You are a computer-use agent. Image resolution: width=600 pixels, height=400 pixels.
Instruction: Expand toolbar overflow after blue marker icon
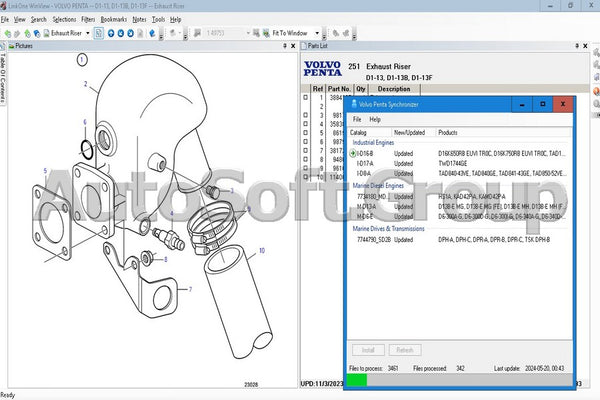tap(161, 35)
